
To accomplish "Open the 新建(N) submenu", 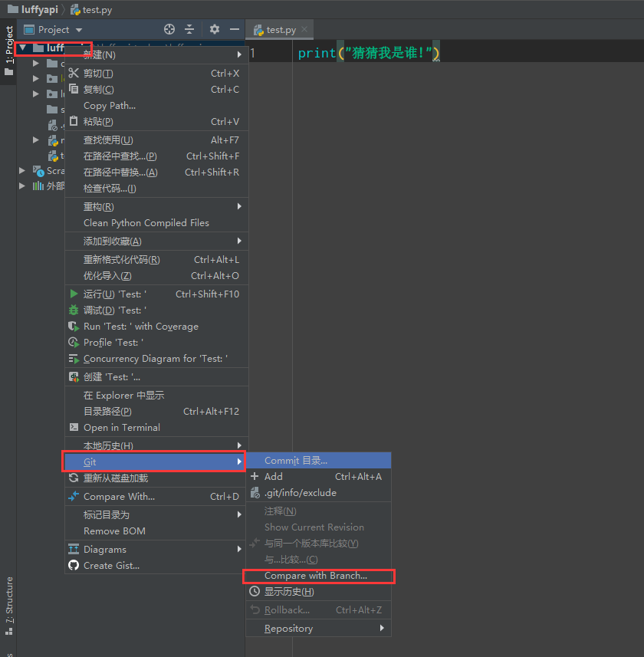I will point(156,54).
